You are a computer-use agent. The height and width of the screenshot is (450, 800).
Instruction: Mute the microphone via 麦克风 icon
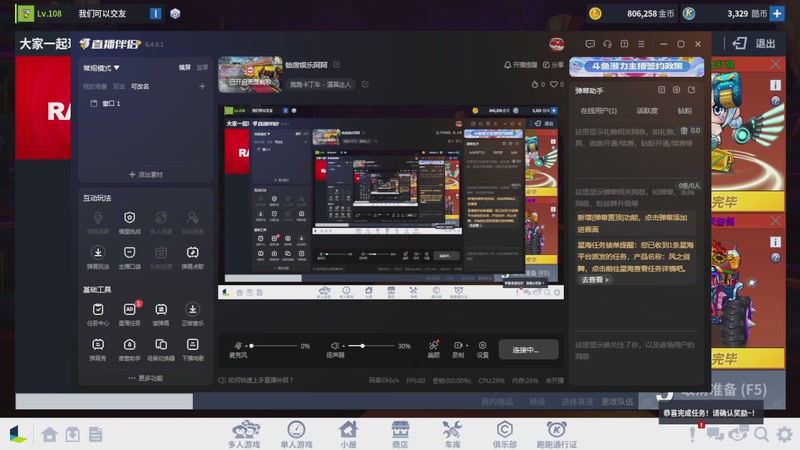pos(238,345)
